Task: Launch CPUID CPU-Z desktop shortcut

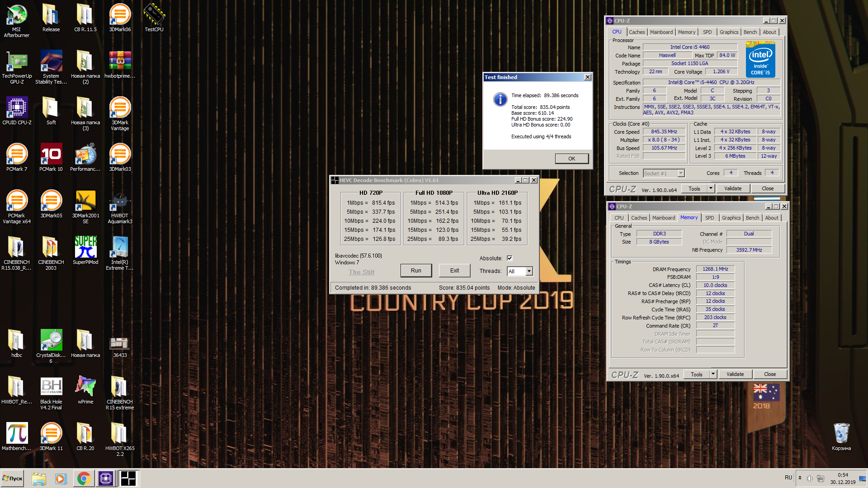Action: coord(17,111)
